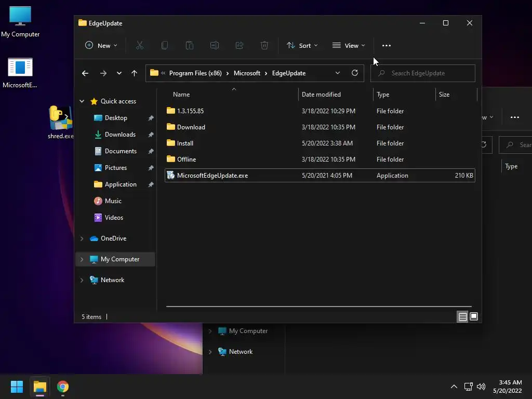Expand address bar history dropdown
Image resolution: width=532 pixels, height=399 pixels.
pos(338,73)
